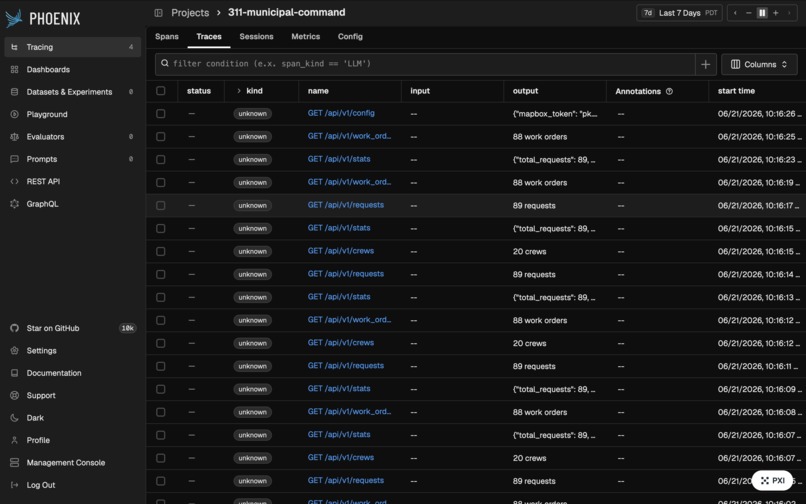Check the stats row at 10:16:23
The height and width of the screenshot is (504, 806).
(160, 159)
